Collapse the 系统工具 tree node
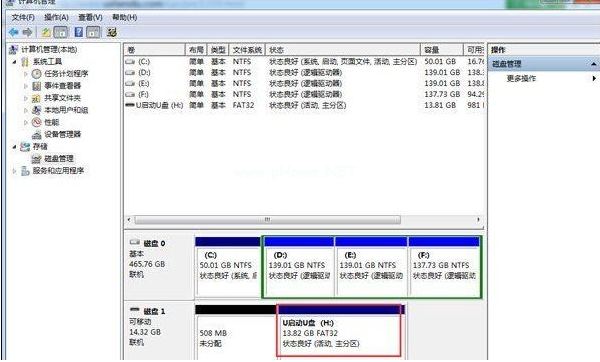The image size is (600, 362). click(x=14, y=62)
